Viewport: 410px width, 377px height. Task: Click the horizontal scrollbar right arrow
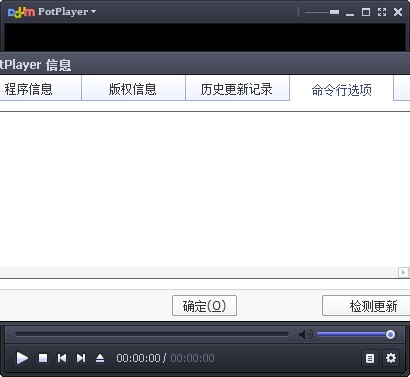click(403, 272)
